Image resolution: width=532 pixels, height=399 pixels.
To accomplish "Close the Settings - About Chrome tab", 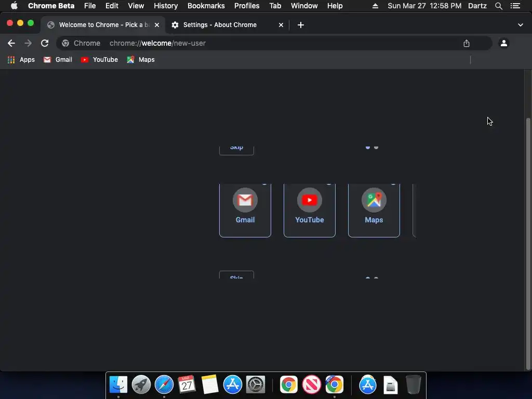I will point(281,25).
